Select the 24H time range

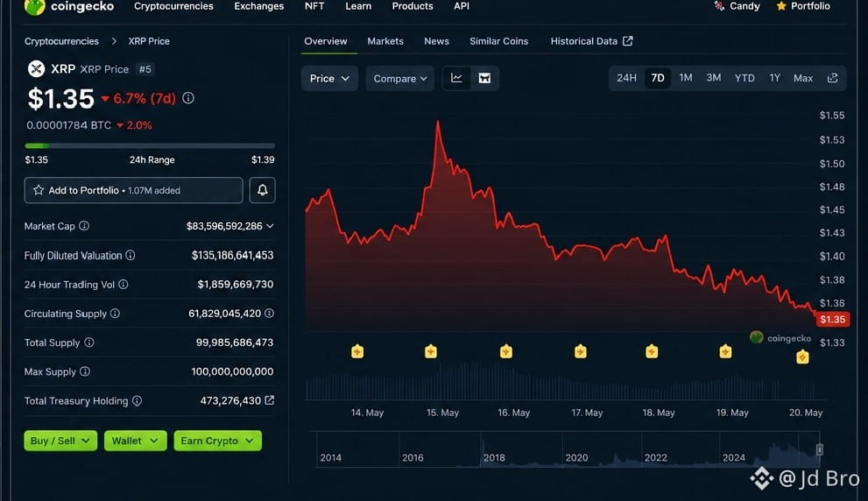tap(626, 78)
